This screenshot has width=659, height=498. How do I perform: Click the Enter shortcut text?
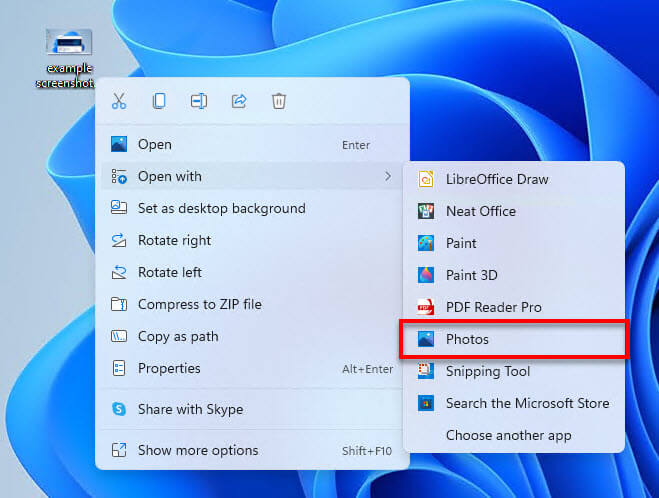pos(356,145)
